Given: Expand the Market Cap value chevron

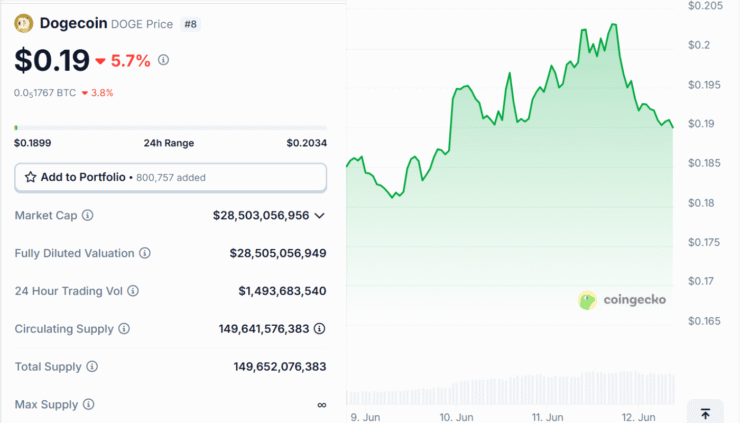Looking at the screenshot, I should 320,216.
